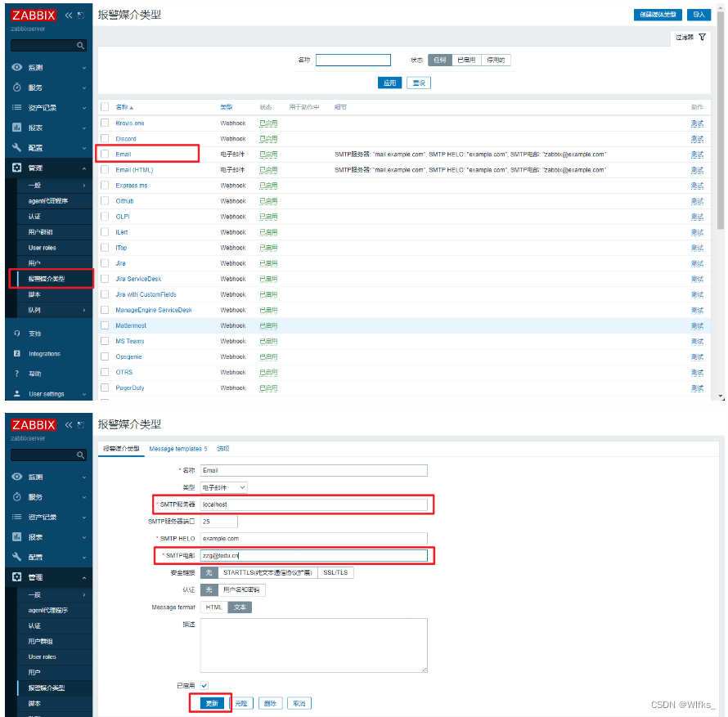Click the 克隆 button
Image resolution: width=728 pixels, height=717 pixels.
pyautogui.click(x=241, y=703)
